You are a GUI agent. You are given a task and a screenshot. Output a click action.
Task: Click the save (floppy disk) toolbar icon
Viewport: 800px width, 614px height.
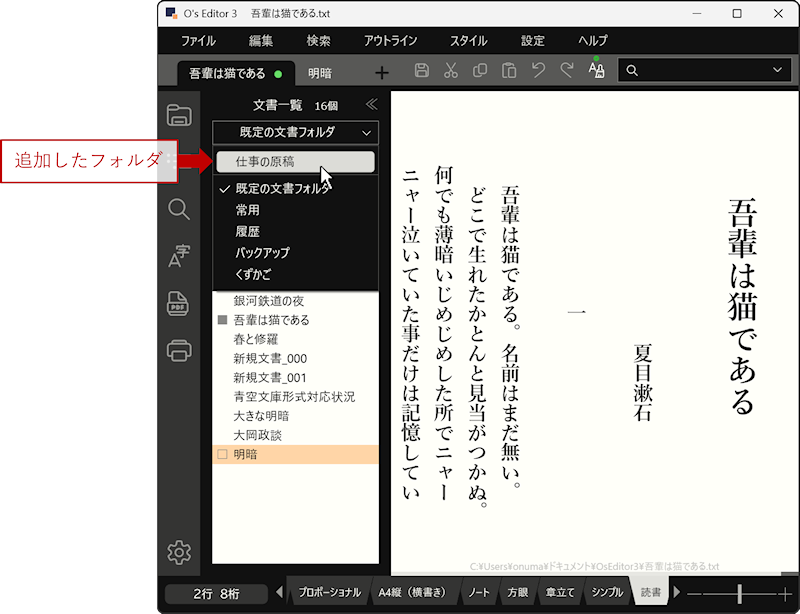(x=422, y=71)
